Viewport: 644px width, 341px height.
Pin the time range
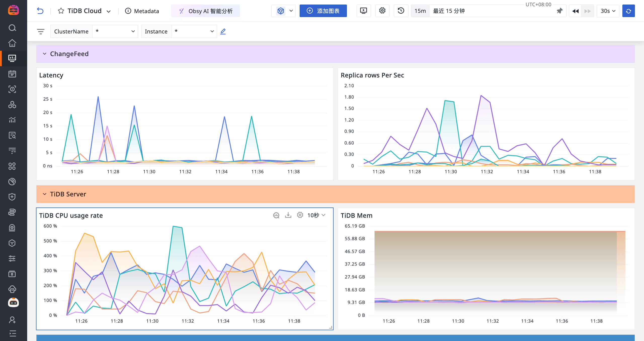(559, 11)
